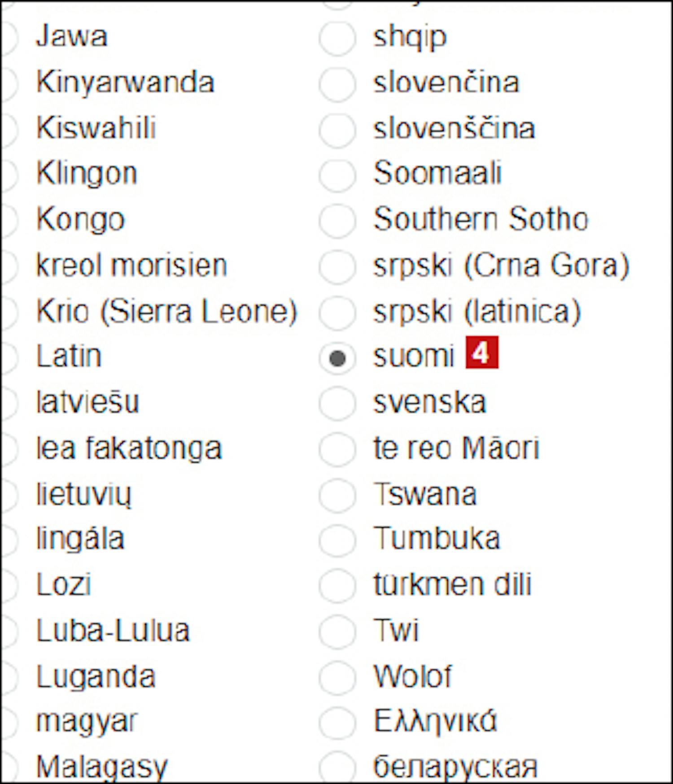Image resolution: width=673 pixels, height=784 pixels.
Task: Select the Tswana radio button
Action: coord(337,495)
